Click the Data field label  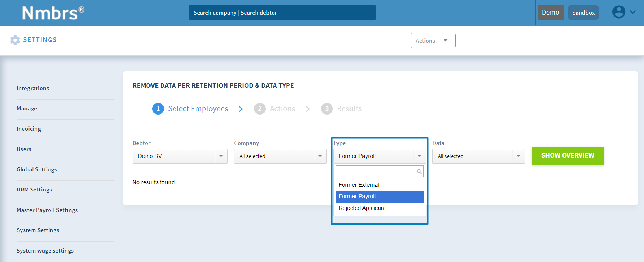(438, 143)
